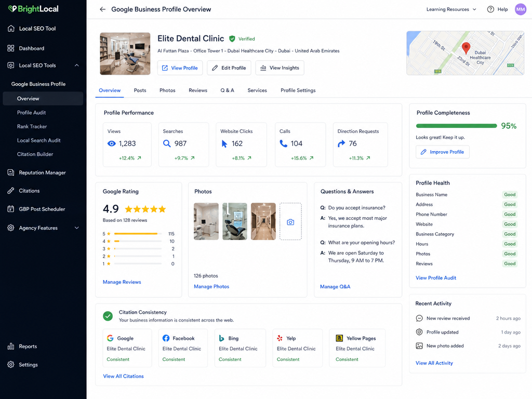Click the Calls phone icon
The height and width of the screenshot is (399, 532).
coord(283,143)
